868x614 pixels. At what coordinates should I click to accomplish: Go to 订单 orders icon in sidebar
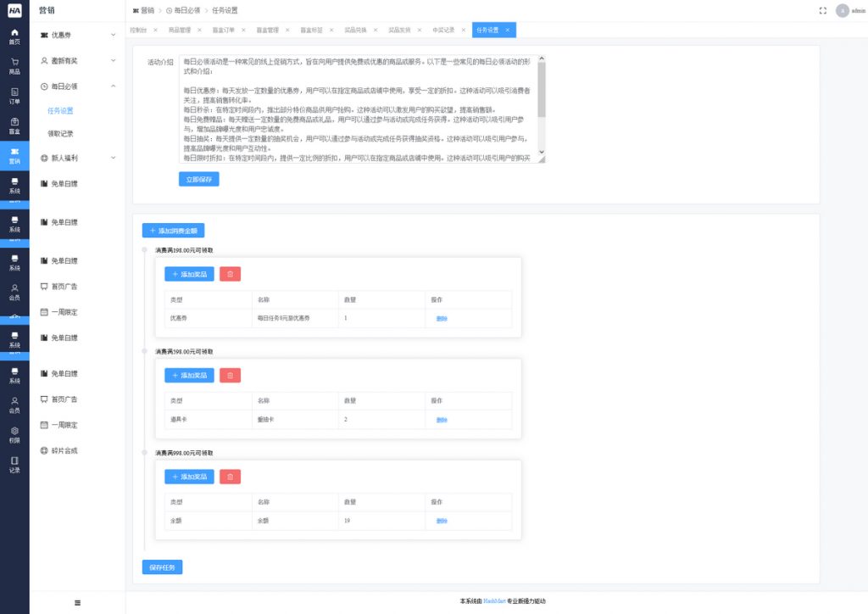pos(14,95)
